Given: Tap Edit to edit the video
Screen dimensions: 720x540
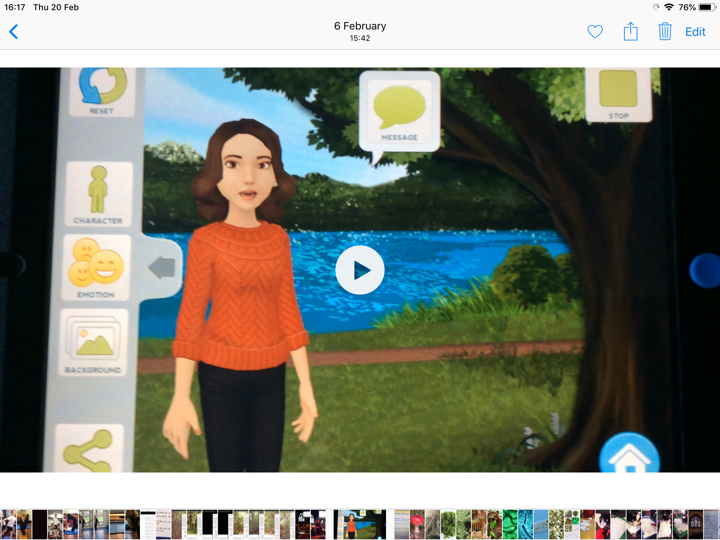Looking at the screenshot, I should tap(695, 32).
